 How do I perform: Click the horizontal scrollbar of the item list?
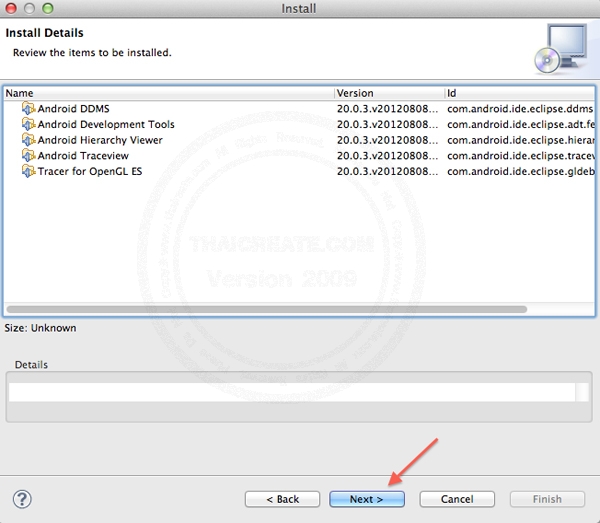tap(267, 309)
